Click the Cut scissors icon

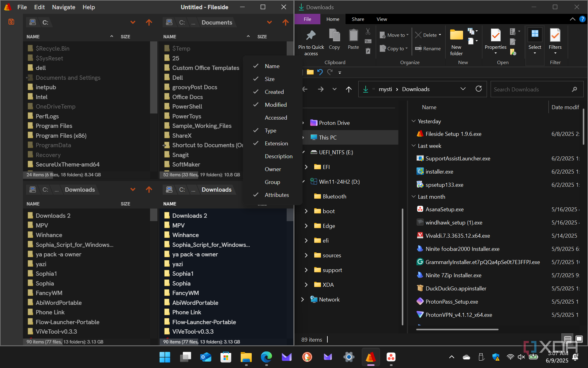click(368, 31)
